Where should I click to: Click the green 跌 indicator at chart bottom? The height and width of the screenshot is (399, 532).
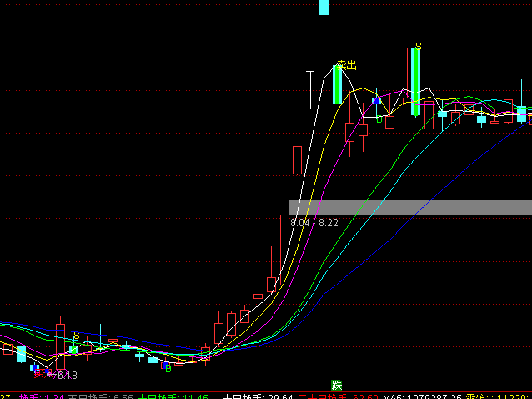point(337,385)
